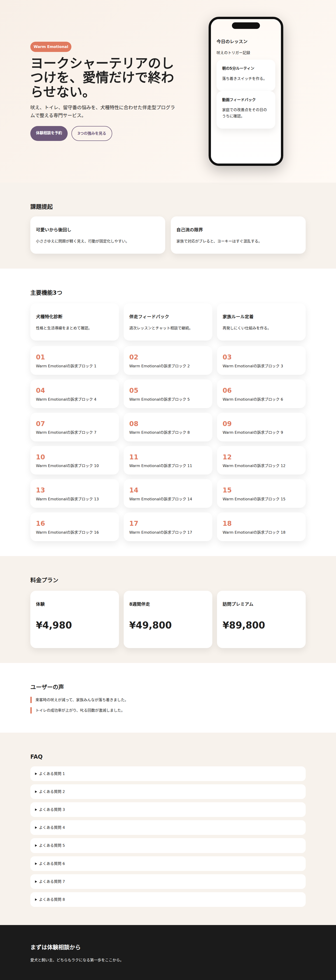The width and height of the screenshot is (336, 980).
Task: Click the 体験相談を予約 button
Action: click(x=49, y=133)
